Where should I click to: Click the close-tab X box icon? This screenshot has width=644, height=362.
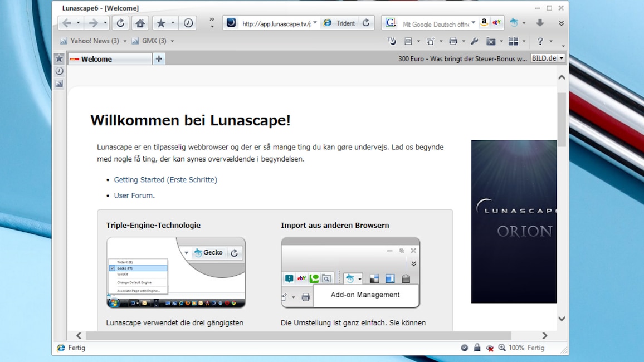[x=491, y=41]
